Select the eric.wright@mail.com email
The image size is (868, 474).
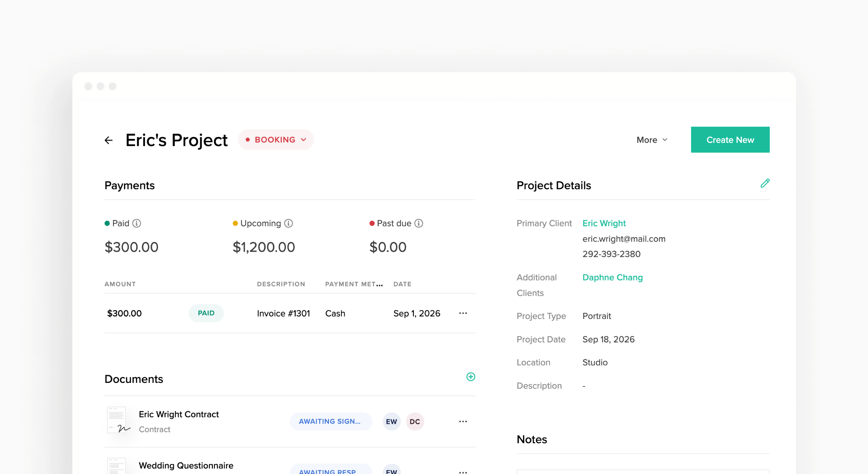(x=624, y=239)
